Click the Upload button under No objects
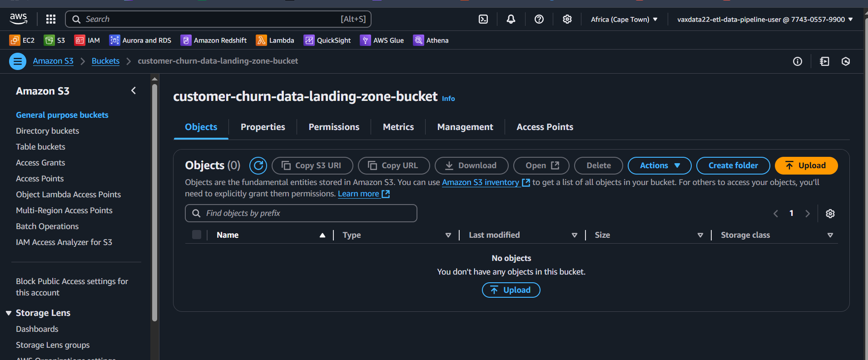The height and width of the screenshot is (360, 868). pyautogui.click(x=511, y=290)
